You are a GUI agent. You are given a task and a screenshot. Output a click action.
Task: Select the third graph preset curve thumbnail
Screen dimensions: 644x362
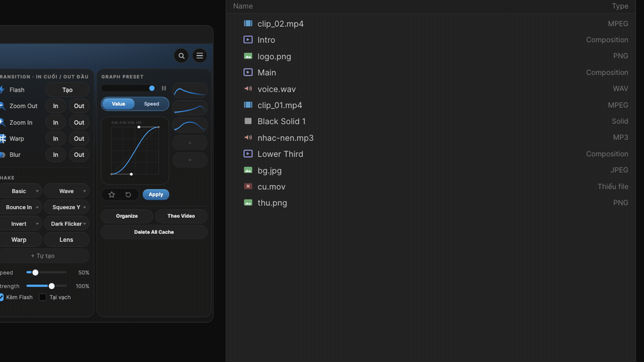(190, 125)
